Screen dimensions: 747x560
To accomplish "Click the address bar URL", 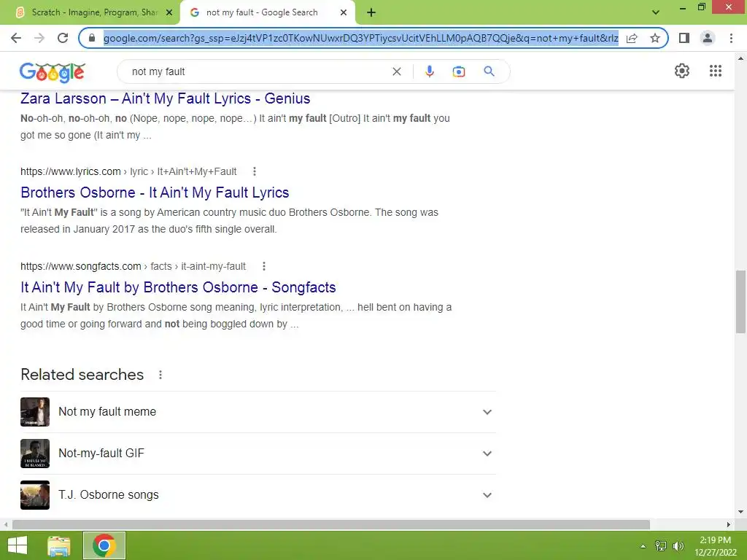I will tap(360, 38).
